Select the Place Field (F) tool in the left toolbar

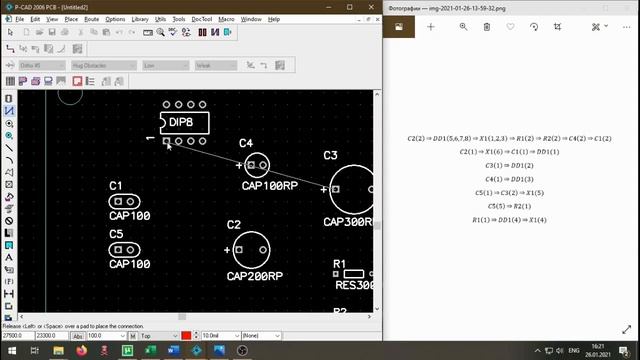pyautogui.click(x=9, y=282)
